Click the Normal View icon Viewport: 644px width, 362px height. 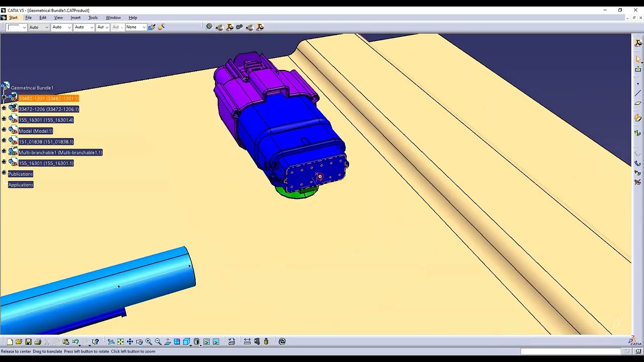point(168,342)
